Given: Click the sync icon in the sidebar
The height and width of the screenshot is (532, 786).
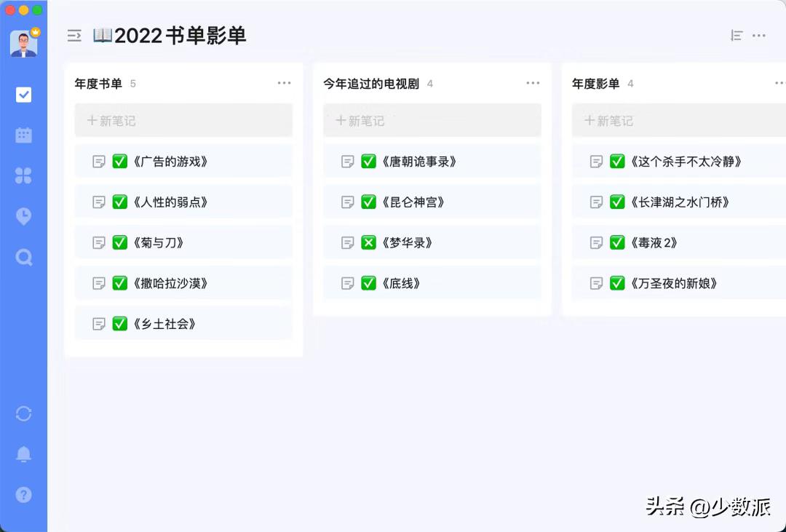Looking at the screenshot, I should tap(24, 413).
